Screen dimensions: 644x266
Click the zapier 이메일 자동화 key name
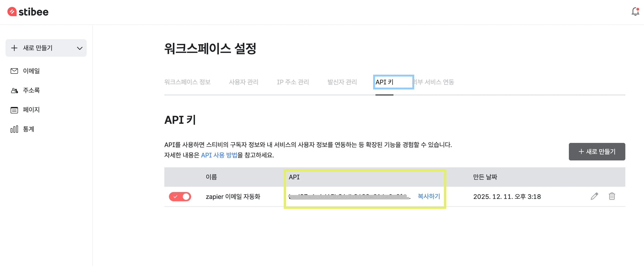tap(233, 197)
